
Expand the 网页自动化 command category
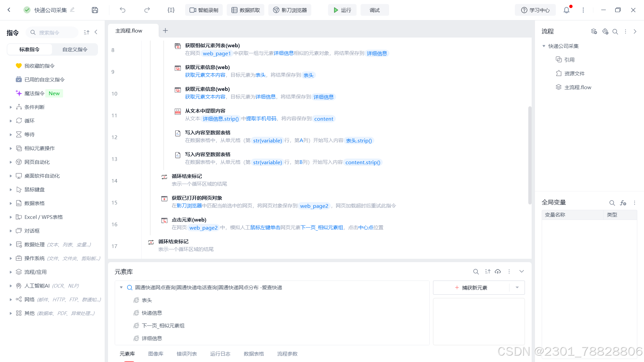pos(11,162)
